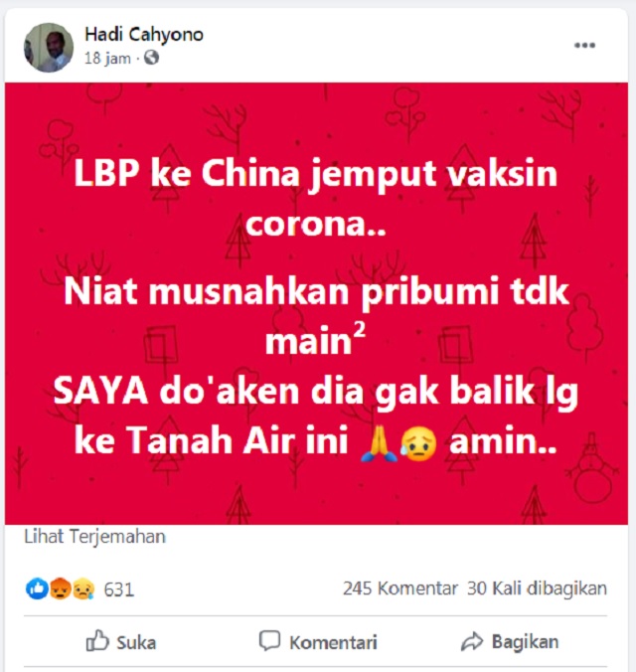Open the 631 reactions count list

pos(118,589)
